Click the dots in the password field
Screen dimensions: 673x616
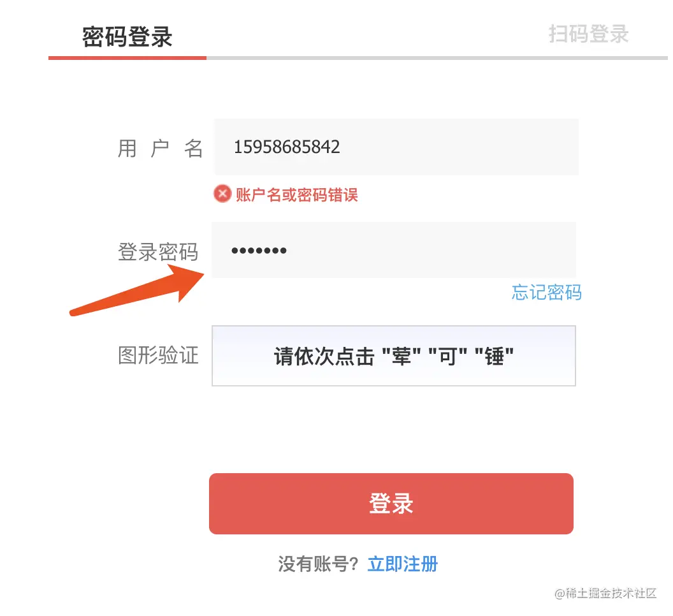click(x=258, y=250)
